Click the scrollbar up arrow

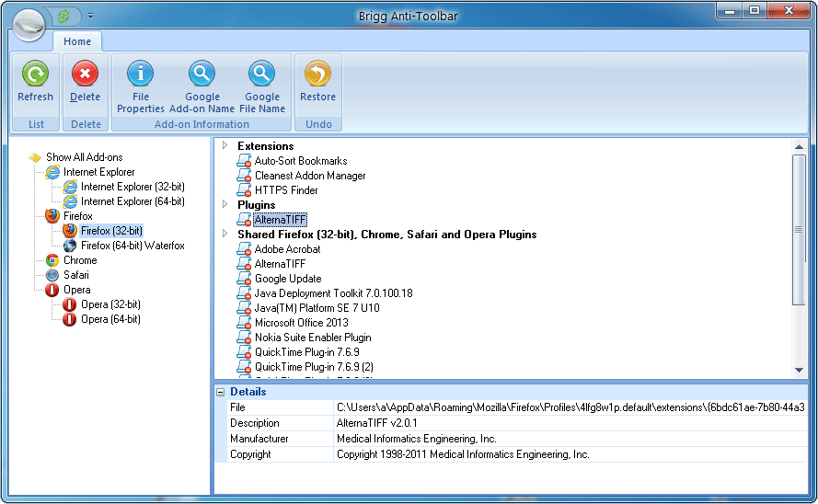[799, 147]
